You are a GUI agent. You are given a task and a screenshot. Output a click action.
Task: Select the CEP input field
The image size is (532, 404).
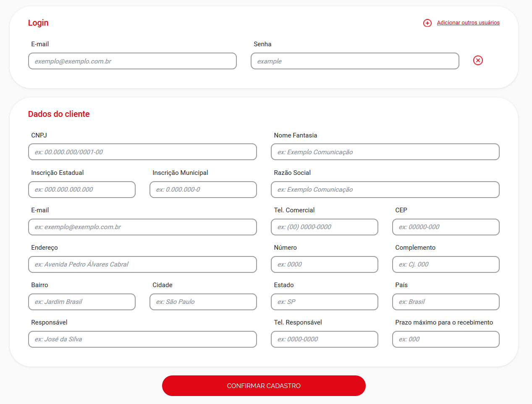(446, 227)
